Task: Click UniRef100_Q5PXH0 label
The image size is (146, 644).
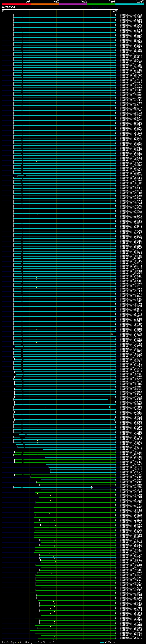Action: pos(131,605)
